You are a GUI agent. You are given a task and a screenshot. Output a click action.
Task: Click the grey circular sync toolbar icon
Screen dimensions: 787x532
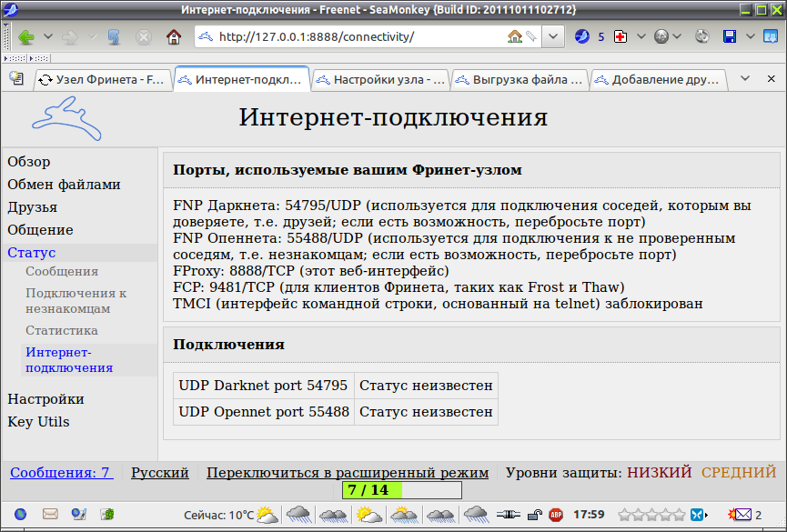[x=701, y=36]
